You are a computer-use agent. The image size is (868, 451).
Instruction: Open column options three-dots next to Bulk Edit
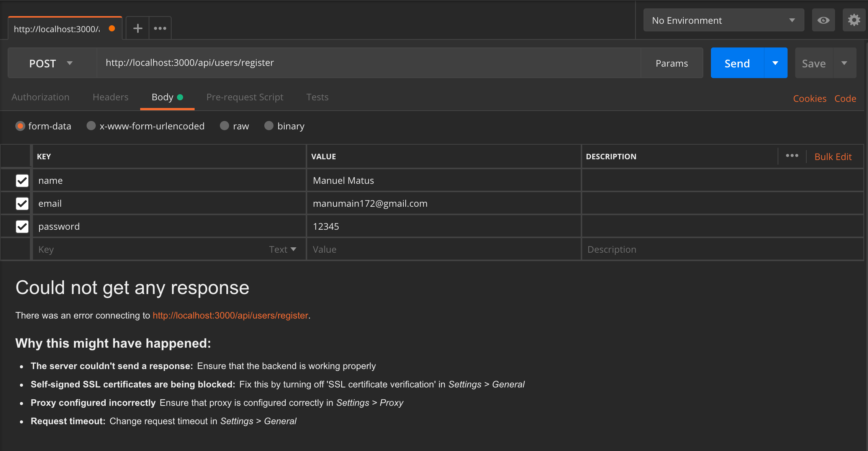(x=792, y=156)
